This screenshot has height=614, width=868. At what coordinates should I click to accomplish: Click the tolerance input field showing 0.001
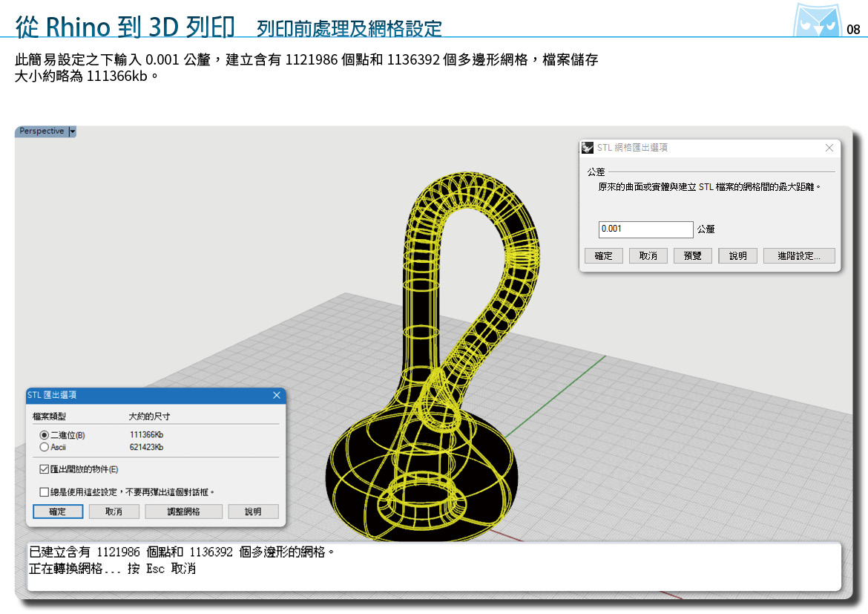[x=645, y=229]
